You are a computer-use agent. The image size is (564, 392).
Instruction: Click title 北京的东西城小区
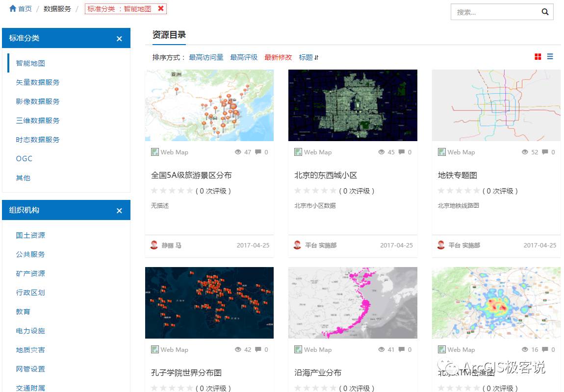point(326,175)
